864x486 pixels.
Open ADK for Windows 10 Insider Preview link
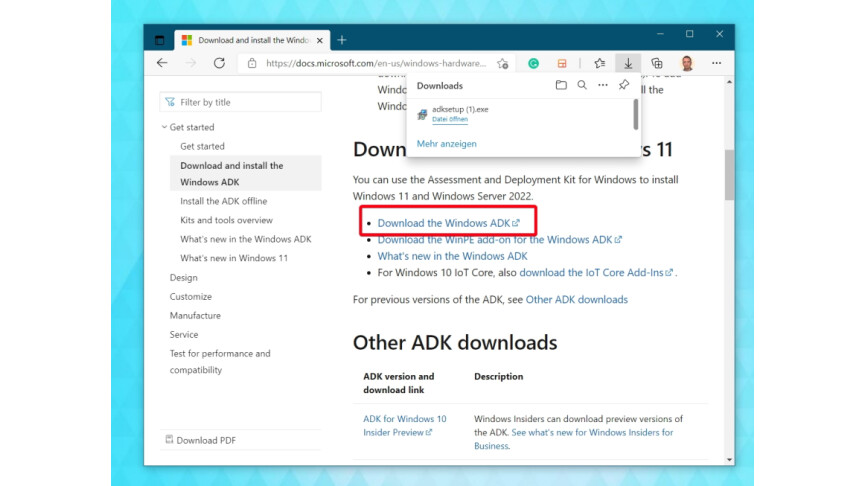coord(404,425)
